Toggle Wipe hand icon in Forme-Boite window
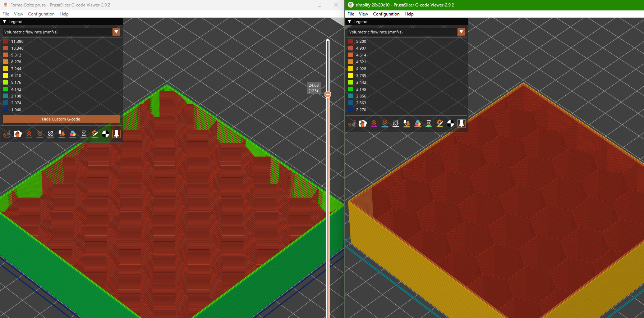 pyautogui.click(x=18, y=134)
